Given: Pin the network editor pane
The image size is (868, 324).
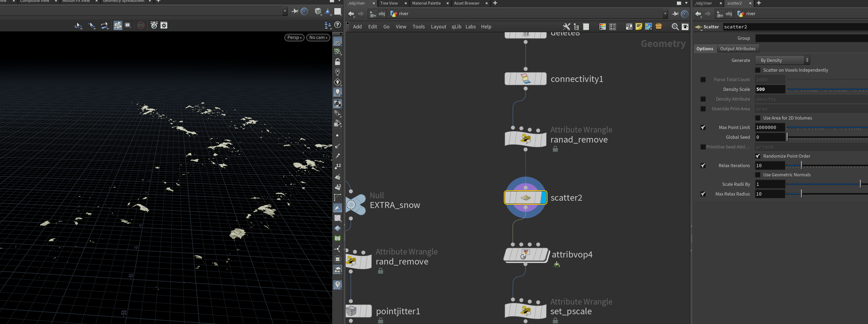Looking at the screenshot, I should (675, 14).
